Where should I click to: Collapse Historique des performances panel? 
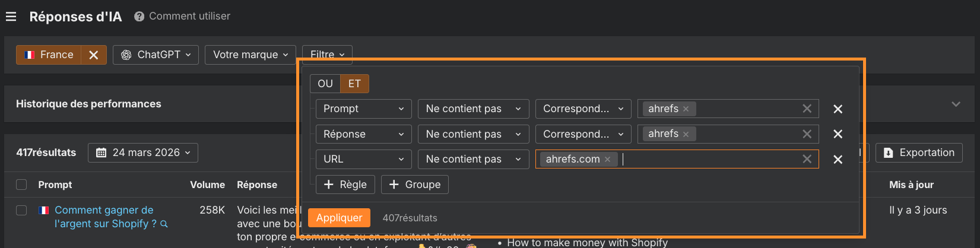(956, 104)
